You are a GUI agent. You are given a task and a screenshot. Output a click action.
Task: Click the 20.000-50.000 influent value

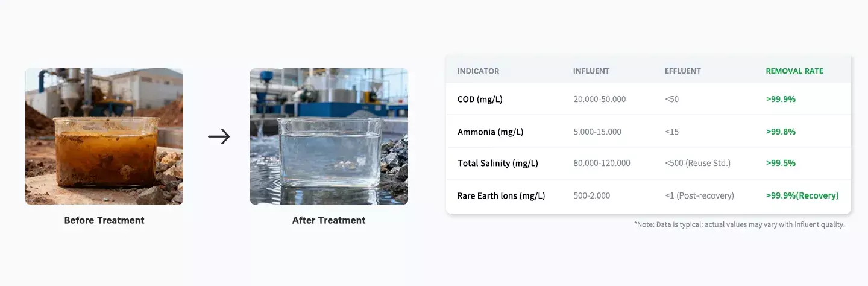coord(600,99)
